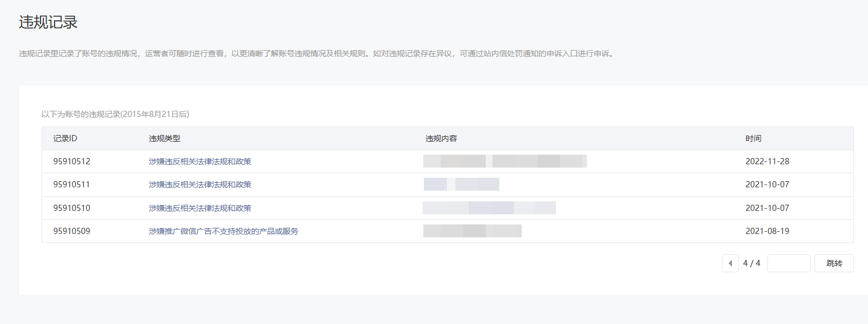The image size is (868, 324).
Task: Click the 记录ID column header
Action: (x=65, y=138)
